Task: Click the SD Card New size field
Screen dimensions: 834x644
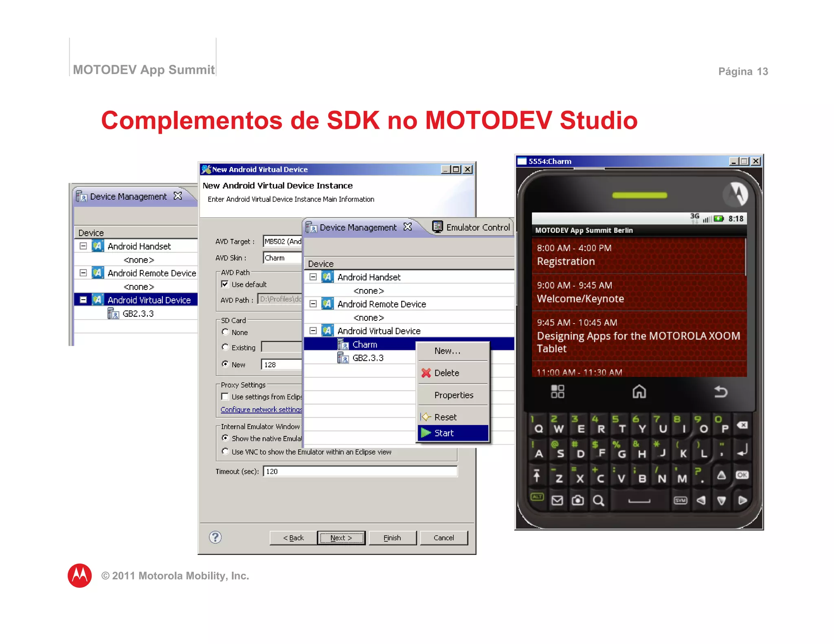Action: (282, 364)
